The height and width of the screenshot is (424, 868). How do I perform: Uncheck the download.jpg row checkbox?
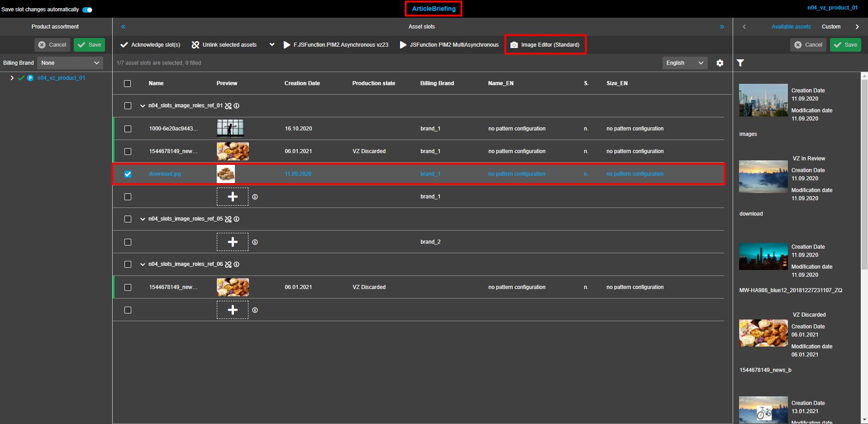tap(128, 174)
